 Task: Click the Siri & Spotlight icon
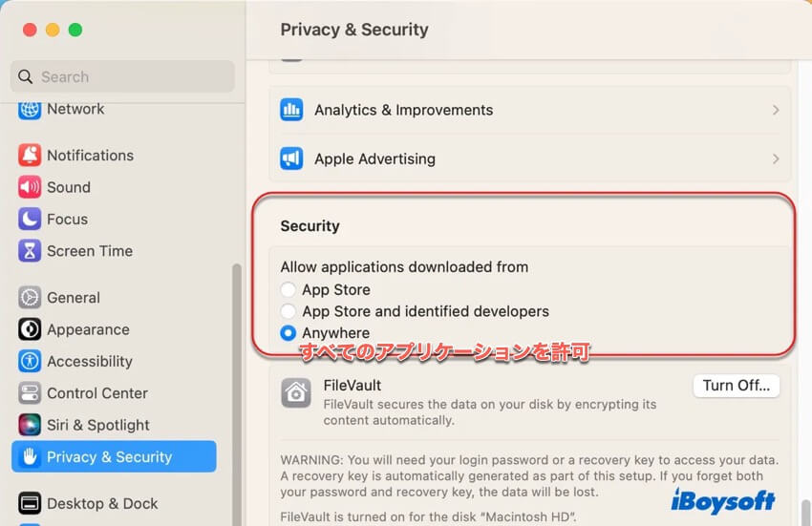30,425
